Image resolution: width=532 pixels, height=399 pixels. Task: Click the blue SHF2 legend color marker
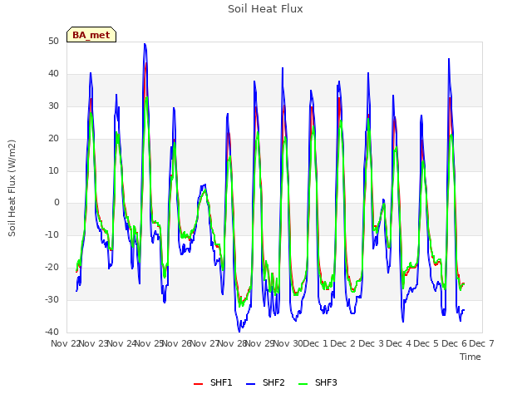(250, 384)
